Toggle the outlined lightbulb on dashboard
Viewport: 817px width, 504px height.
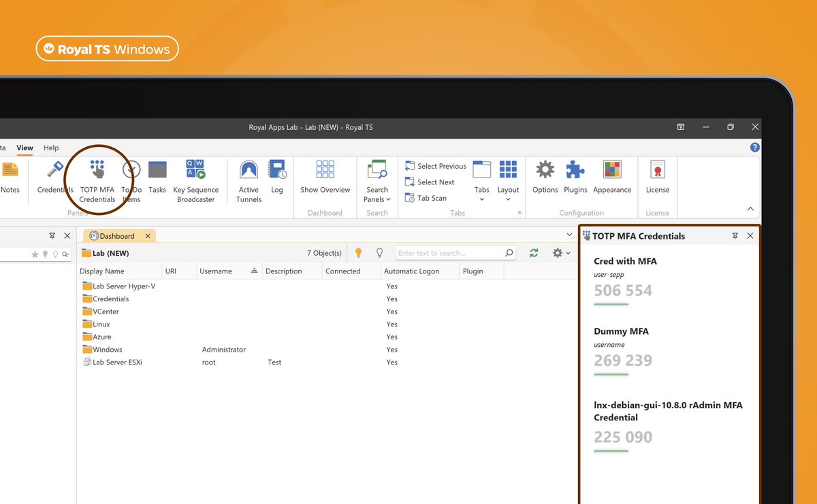pos(380,253)
